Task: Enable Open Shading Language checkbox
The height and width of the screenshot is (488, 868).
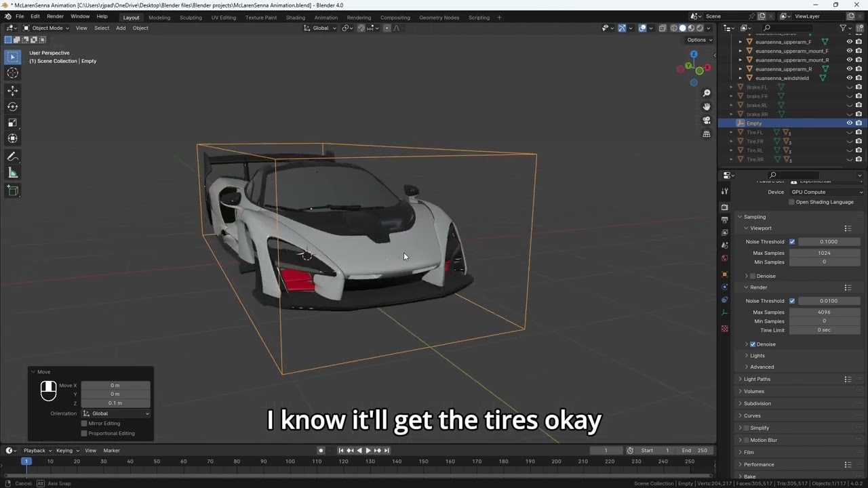Action: pos(791,202)
